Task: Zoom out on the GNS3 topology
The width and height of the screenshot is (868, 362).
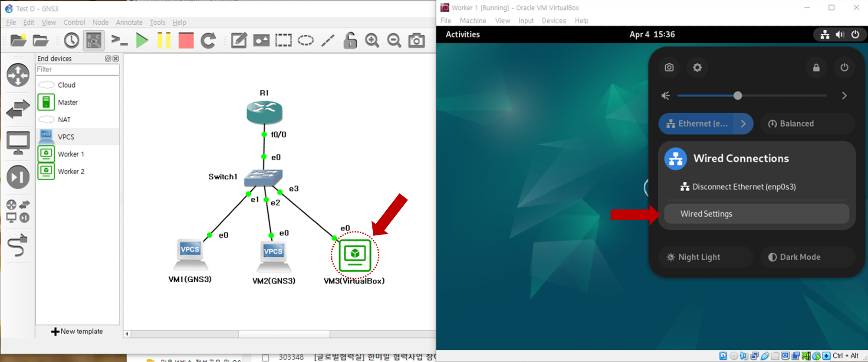Action: click(394, 40)
